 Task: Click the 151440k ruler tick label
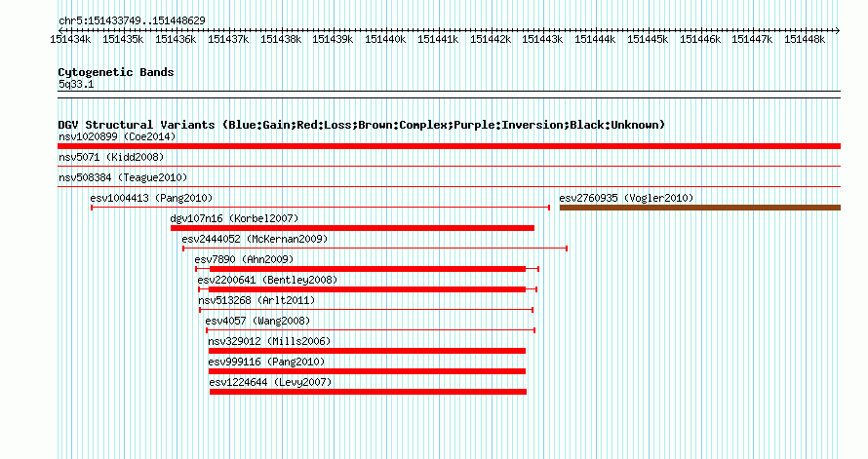[385, 39]
